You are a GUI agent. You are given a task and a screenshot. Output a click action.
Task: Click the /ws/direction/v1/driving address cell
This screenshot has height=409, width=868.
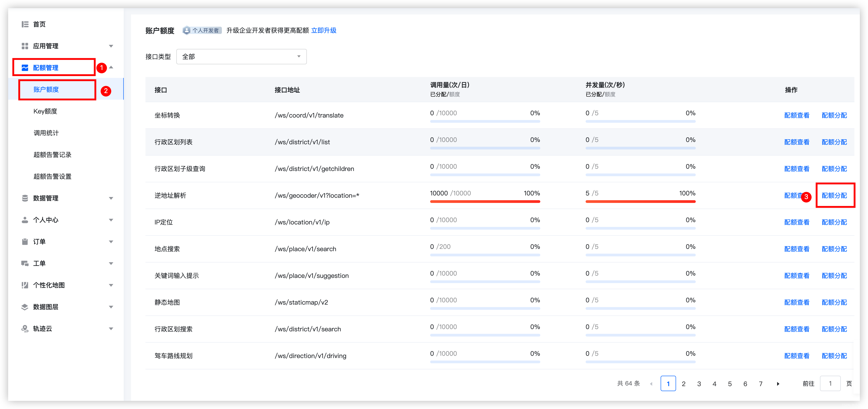tap(310, 356)
